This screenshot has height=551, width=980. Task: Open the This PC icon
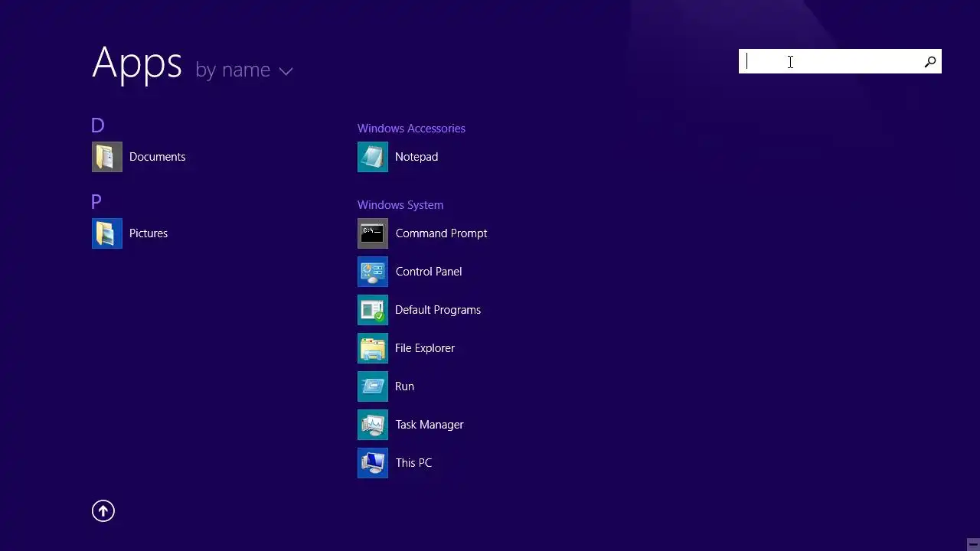pyautogui.click(x=373, y=463)
